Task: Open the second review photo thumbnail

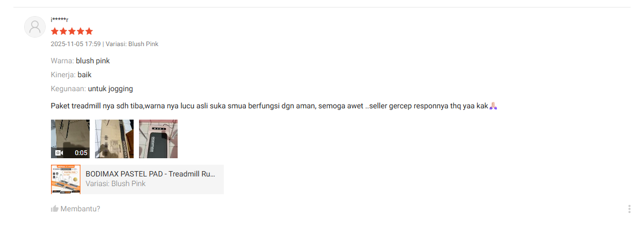Action: pos(114,138)
